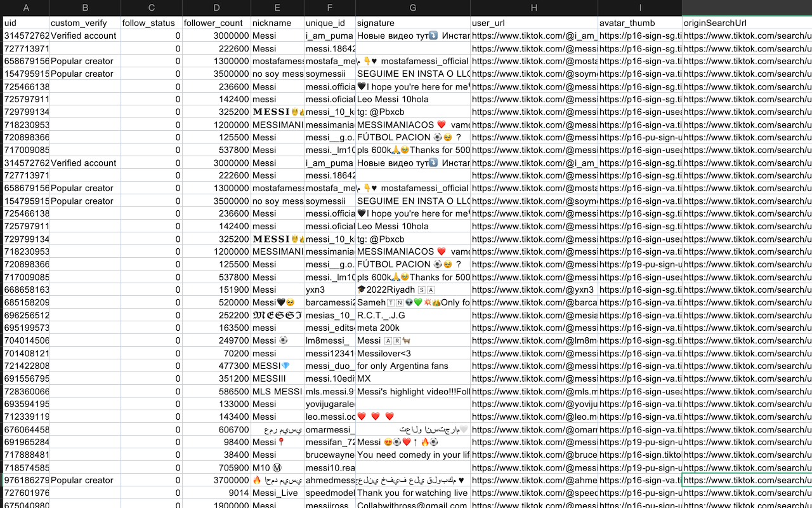Image resolution: width=812 pixels, height=508 pixels.
Task: Click the 'uid' header cell
Action: pyautogui.click(x=26, y=23)
